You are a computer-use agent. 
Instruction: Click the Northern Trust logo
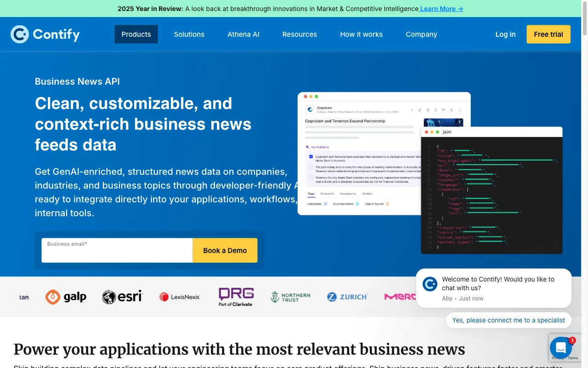pyautogui.click(x=290, y=297)
